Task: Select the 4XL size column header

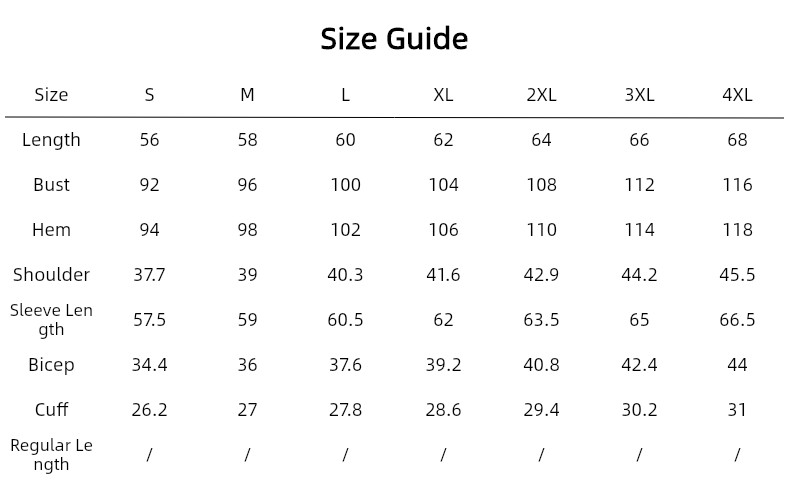Action: pos(737,95)
